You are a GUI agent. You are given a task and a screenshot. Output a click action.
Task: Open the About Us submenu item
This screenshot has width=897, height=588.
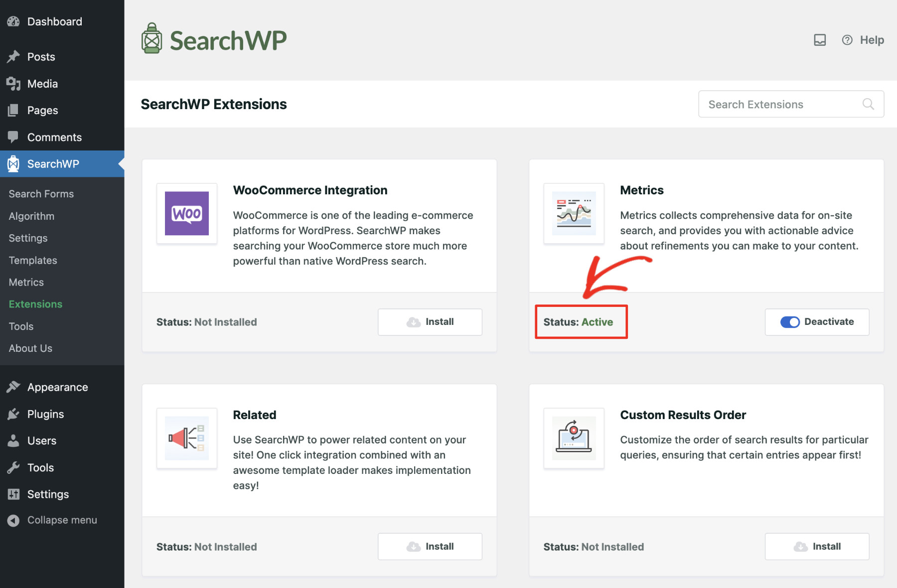point(30,348)
